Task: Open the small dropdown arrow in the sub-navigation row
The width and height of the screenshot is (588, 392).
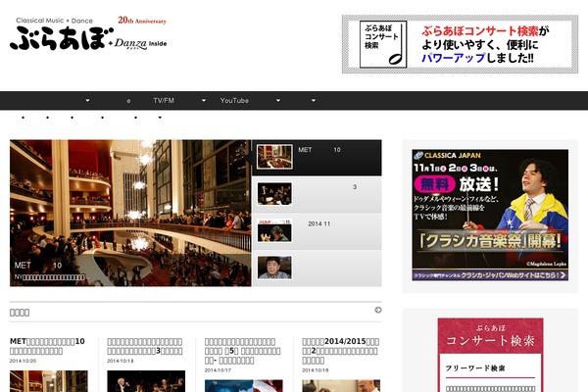Action: [x=160, y=118]
